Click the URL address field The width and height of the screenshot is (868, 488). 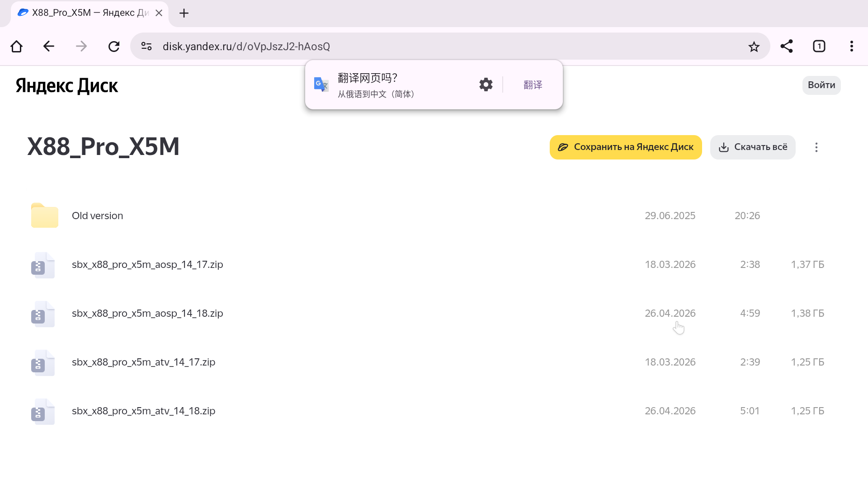tap(450, 47)
